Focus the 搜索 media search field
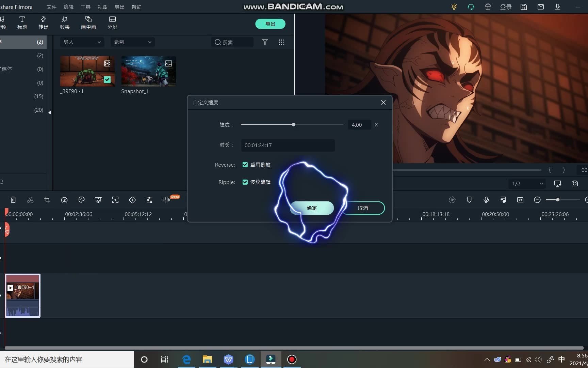This screenshot has height=368, width=588. (232, 42)
